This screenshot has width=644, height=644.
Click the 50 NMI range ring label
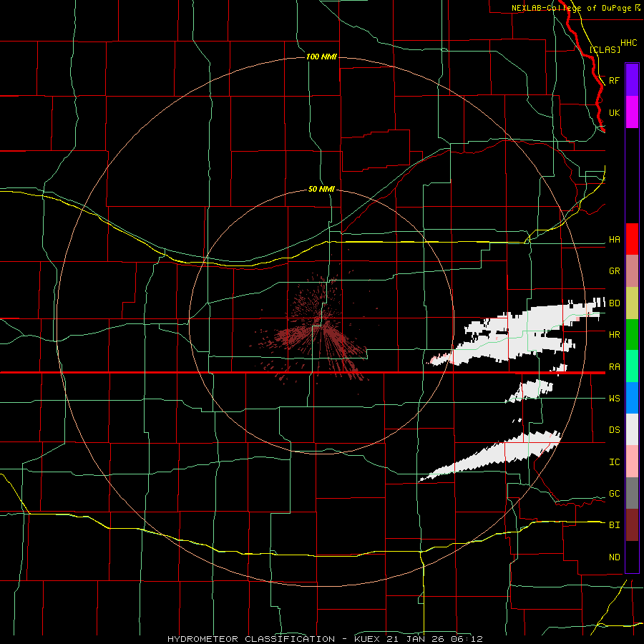tap(321, 190)
